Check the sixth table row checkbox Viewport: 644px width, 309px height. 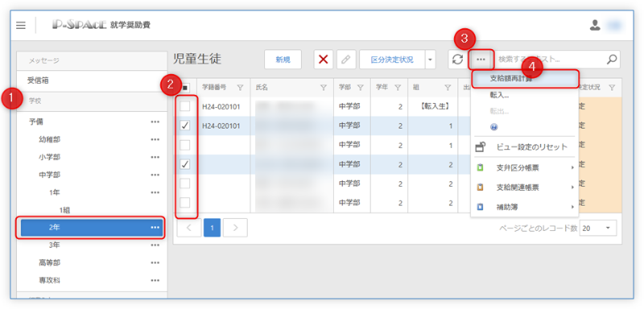click(x=185, y=203)
